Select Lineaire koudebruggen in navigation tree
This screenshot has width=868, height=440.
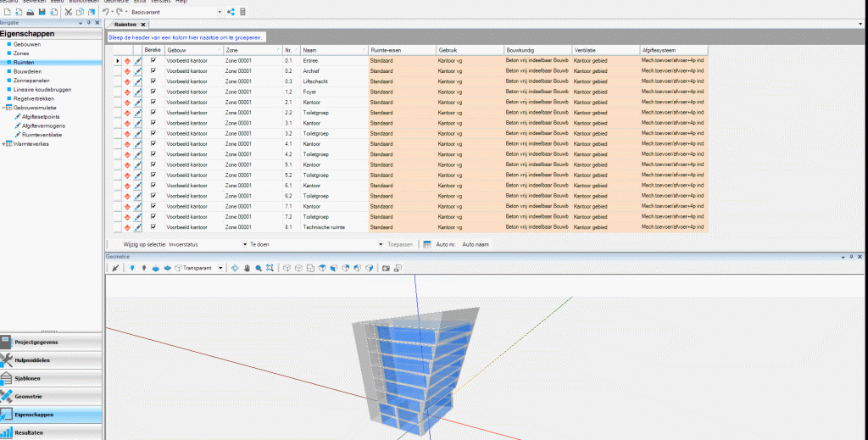[42, 90]
